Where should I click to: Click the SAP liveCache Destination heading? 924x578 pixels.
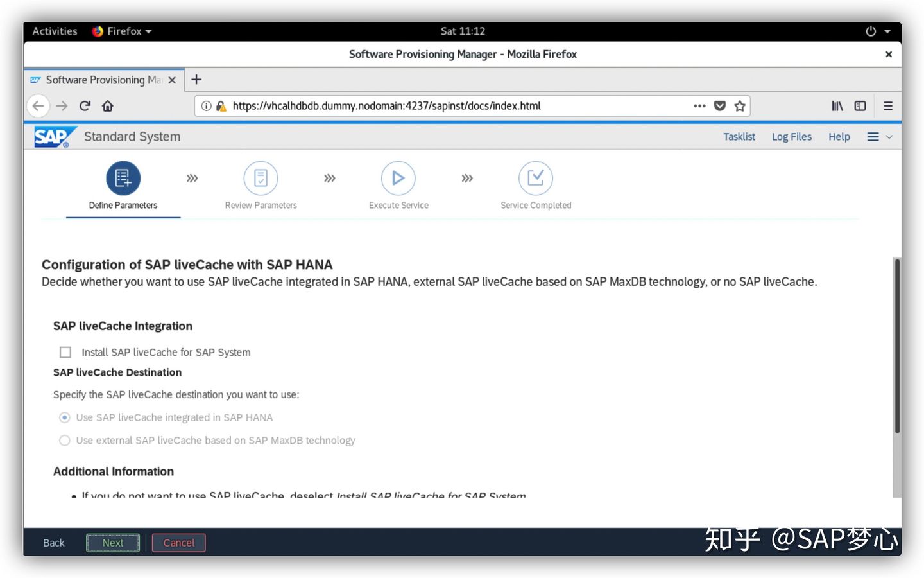coord(117,372)
